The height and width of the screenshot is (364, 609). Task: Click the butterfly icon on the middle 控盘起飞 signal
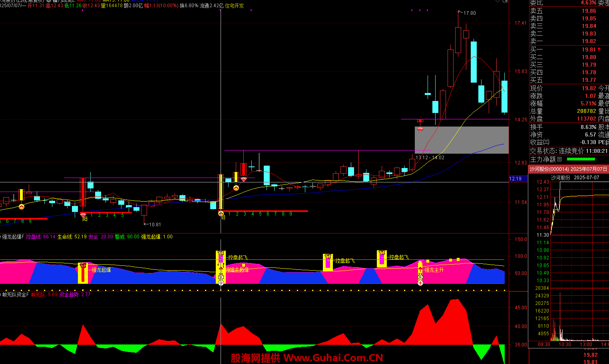[x=328, y=257]
